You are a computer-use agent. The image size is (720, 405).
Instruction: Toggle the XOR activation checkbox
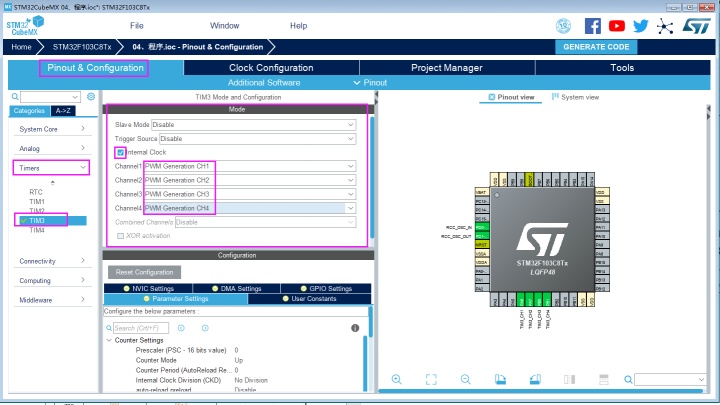120,236
